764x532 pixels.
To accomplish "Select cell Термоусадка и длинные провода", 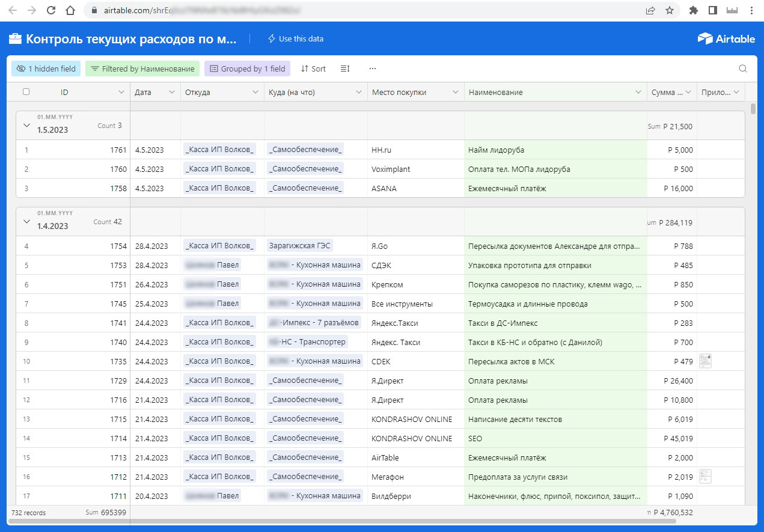I will point(555,304).
